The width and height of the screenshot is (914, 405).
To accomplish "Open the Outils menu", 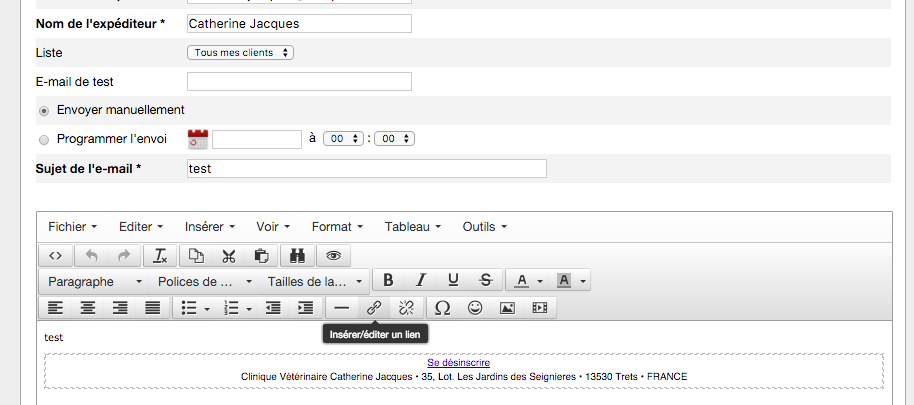I will [x=484, y=227].
